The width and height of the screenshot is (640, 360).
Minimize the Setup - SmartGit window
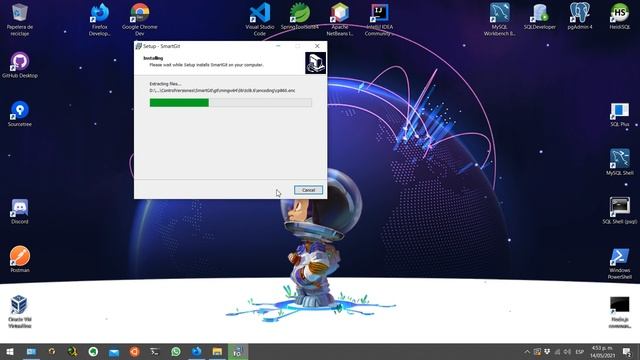278,46
